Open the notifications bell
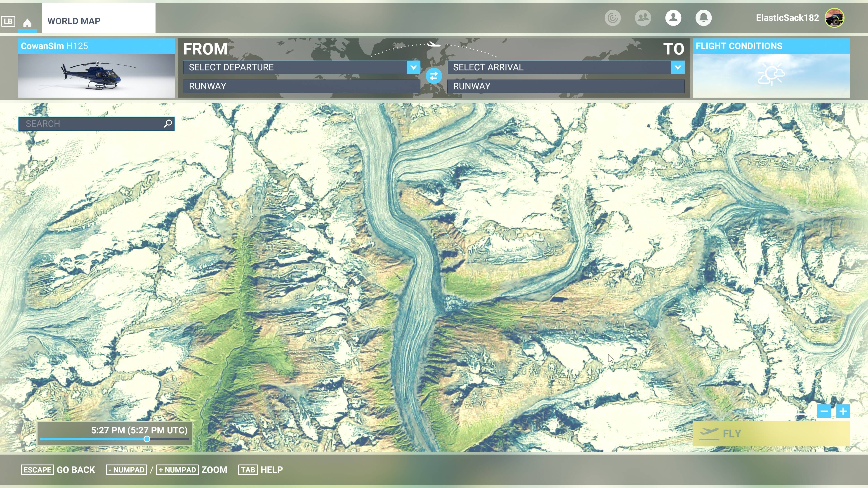868x488 pixels. 703,18
